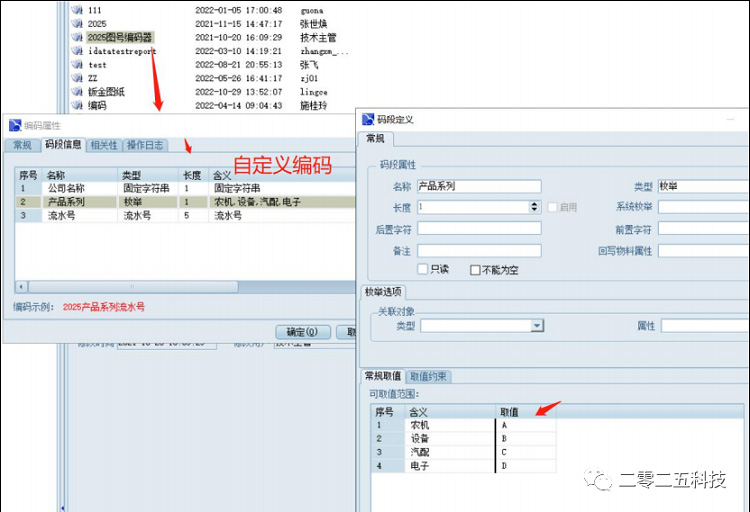Click the ZZ entry icon
The height and width of the screenshot is (512, 750).
[77, 78]
